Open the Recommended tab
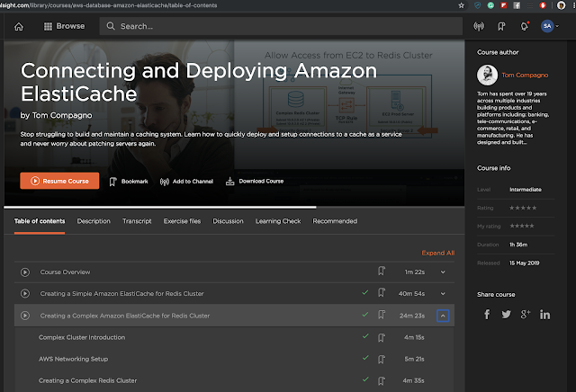Image resolution: width=576 pixels, height=392 pixels. coord(335,221)
